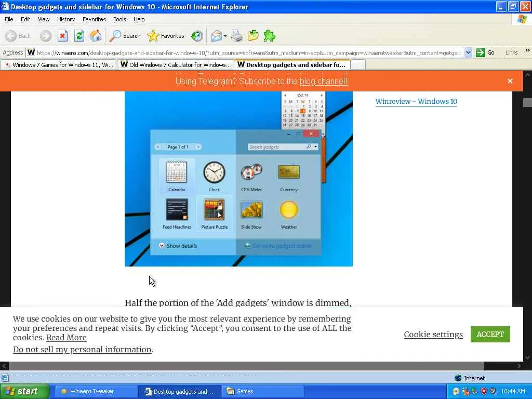Screen dimensions: 532x399
Task: Click Do not sell my personal information
Action: click(x=82, y=350)
